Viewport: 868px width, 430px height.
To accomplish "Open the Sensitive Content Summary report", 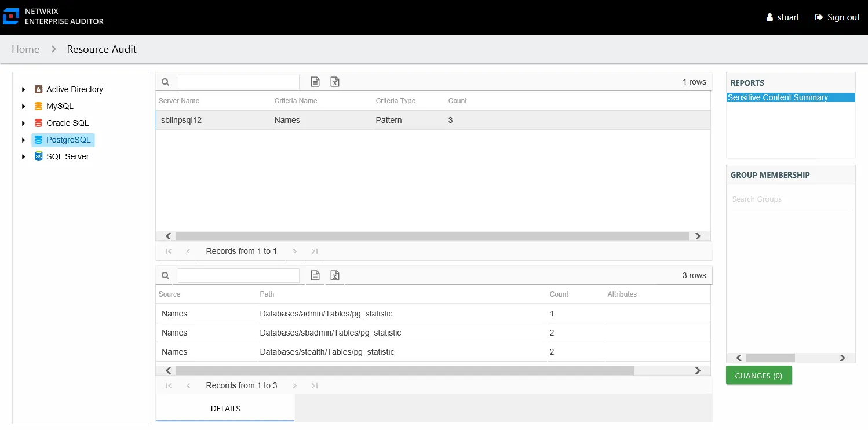I will (791, 97).
